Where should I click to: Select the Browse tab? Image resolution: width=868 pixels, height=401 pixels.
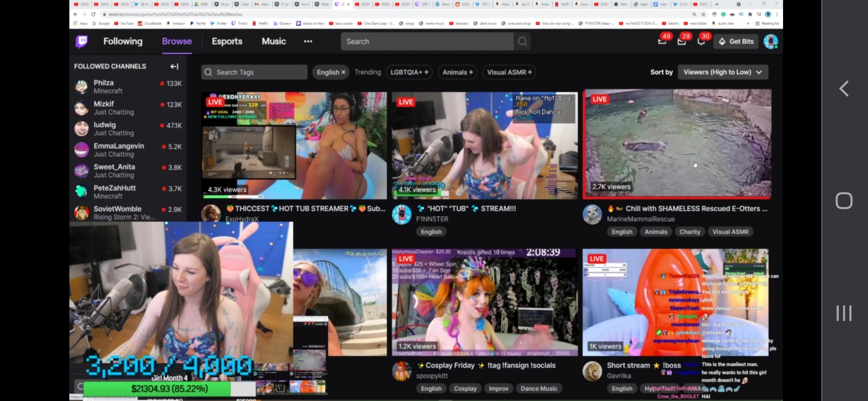click(x=177, y=41)
